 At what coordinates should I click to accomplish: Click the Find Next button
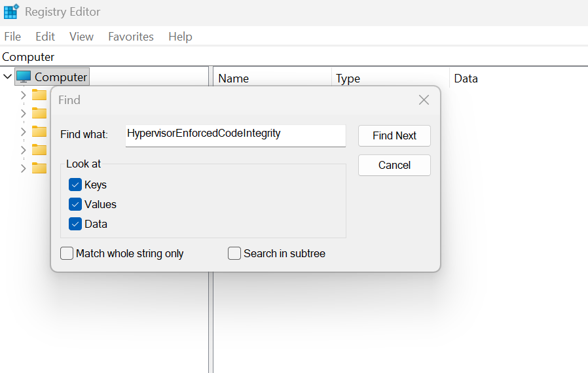click(x=394, y=135)
